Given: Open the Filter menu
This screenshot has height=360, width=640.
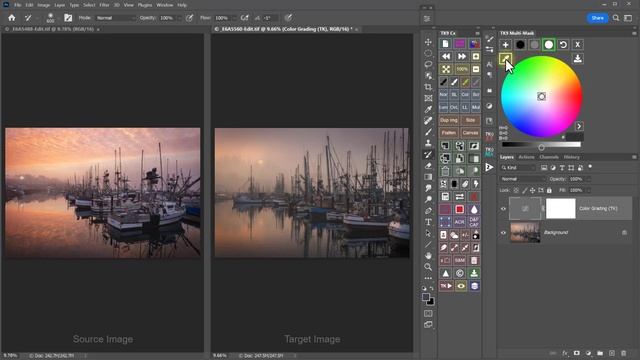Looking at the screenshot, I should [104, 5].
